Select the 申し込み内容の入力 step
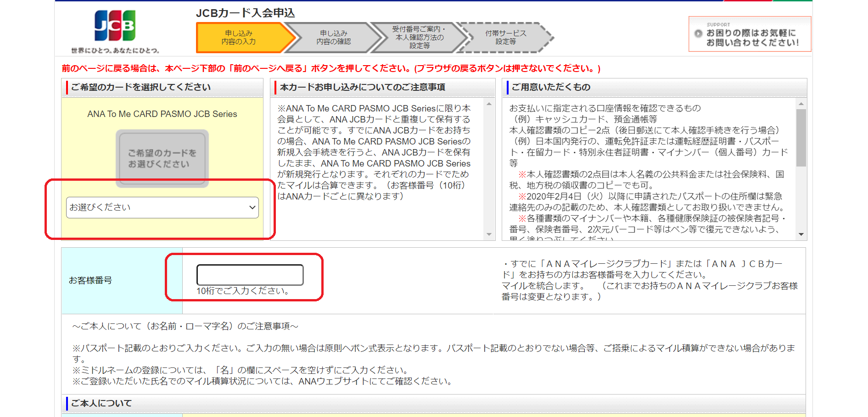 pyautogui.click(x=245, y=38)
